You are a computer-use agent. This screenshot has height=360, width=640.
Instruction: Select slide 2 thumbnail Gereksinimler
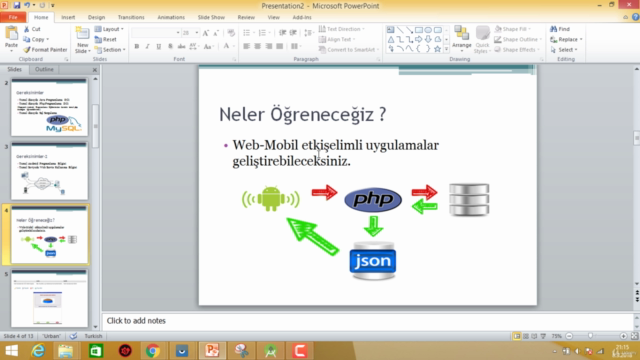(49, 107)
